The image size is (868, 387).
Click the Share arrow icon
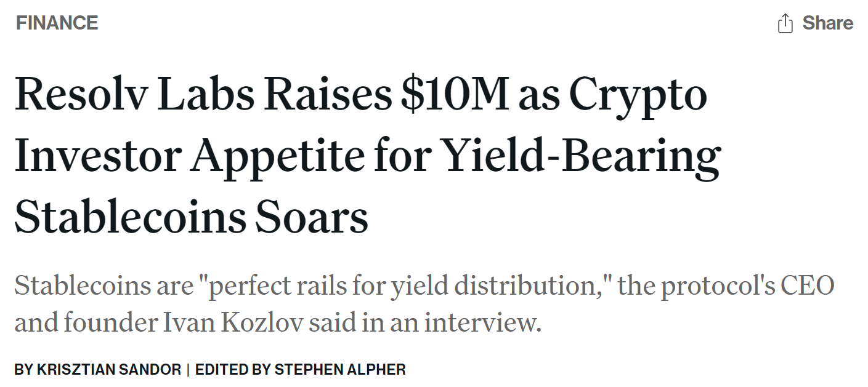coord(785,24)
